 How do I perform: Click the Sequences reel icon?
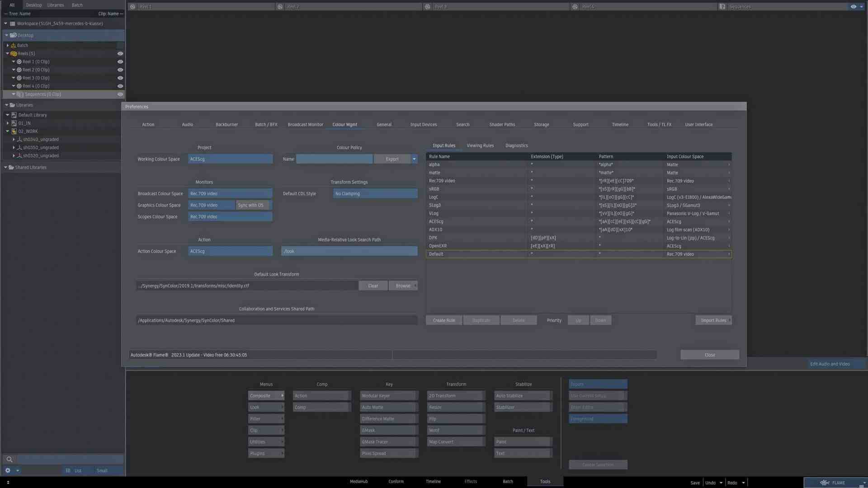pyautogui.click(x=21, y=94)
